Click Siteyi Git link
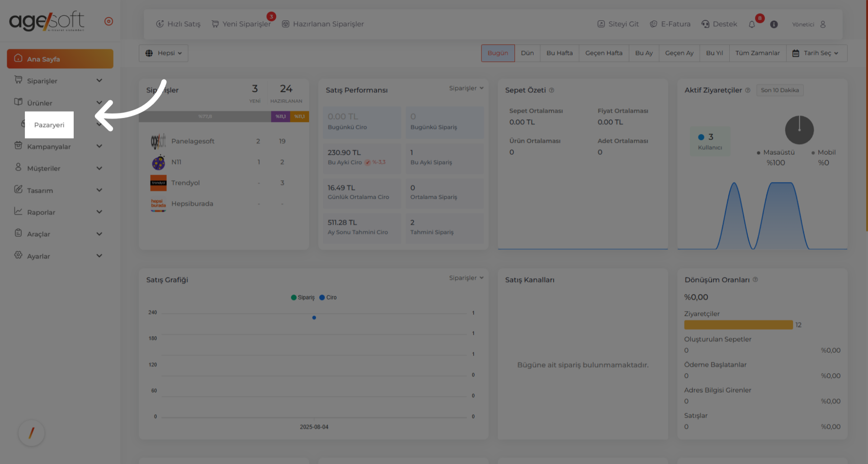This screenshot has width=868, height=464. [618, 24]
